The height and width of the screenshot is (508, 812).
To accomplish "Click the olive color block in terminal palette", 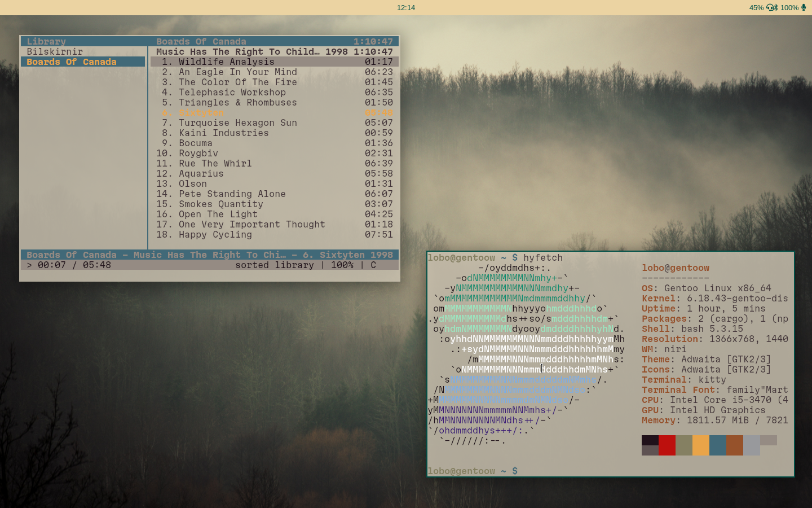I will 684,445.
